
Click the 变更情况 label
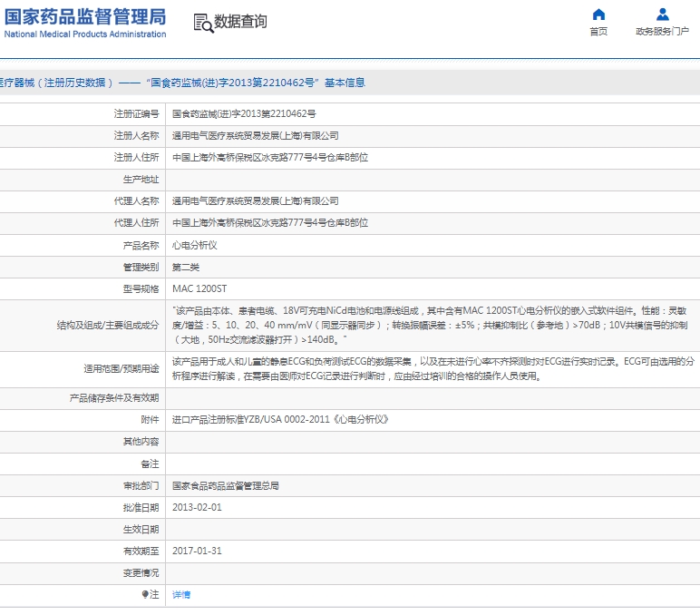pyautogui.click(x=141, y=573)
